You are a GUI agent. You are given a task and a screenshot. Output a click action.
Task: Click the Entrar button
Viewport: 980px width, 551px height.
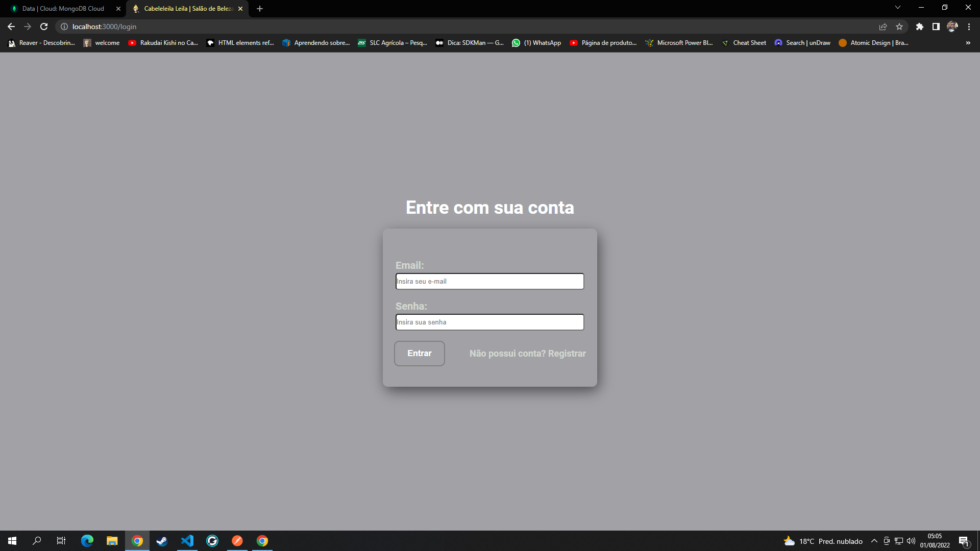(420, 353)
